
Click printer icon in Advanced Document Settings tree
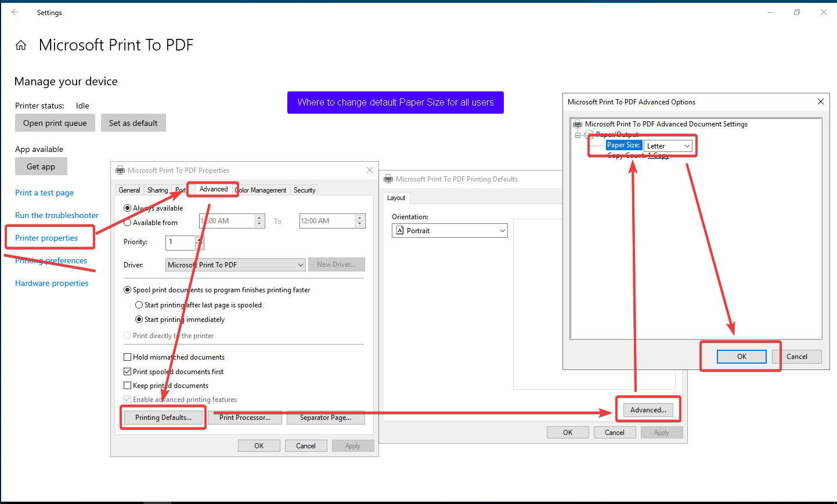point(578,124)
